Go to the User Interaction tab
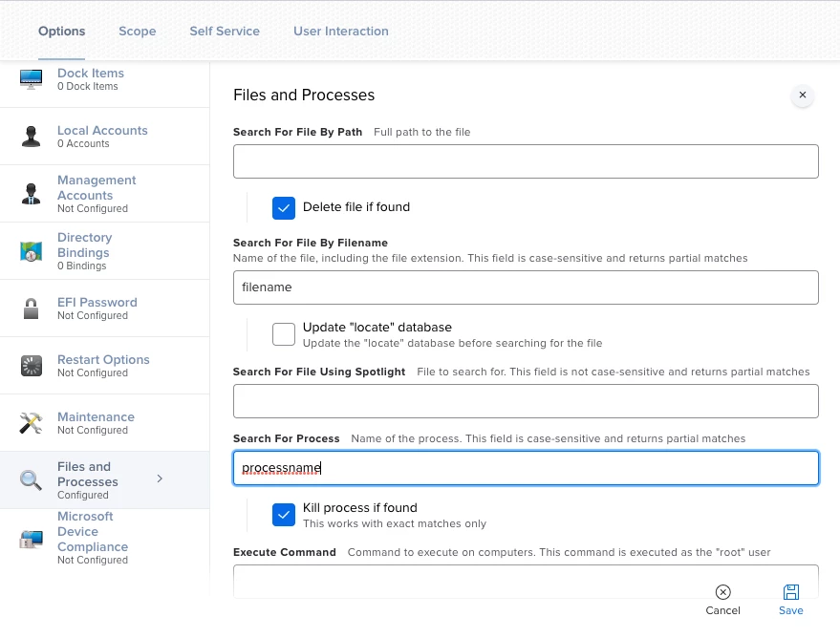 pos(341,32)
